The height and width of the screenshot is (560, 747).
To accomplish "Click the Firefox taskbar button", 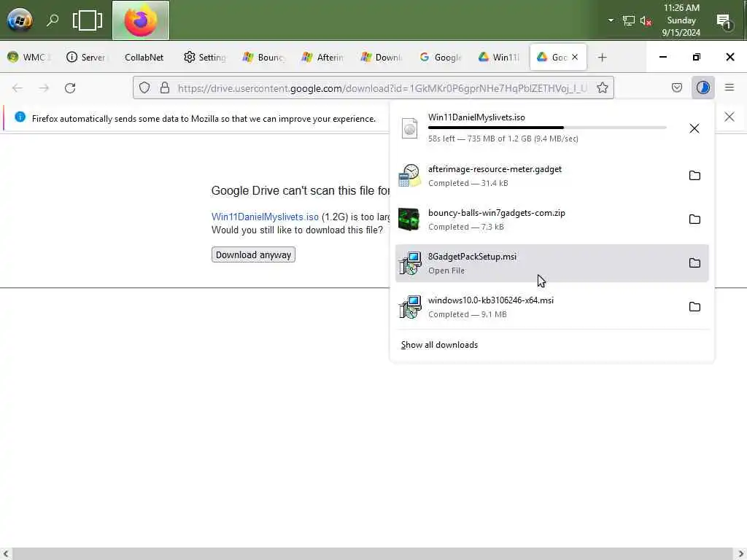I will (x=141, y=20).
